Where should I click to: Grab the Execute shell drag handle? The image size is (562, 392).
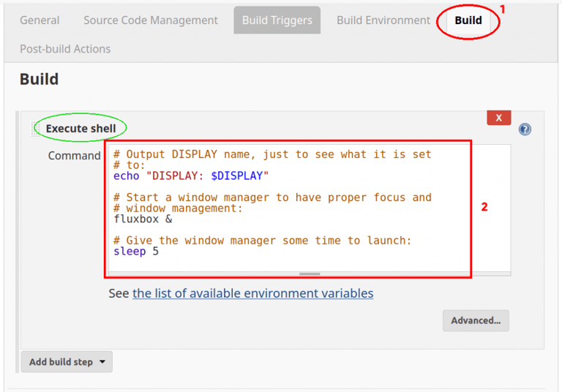click(34, 129)
